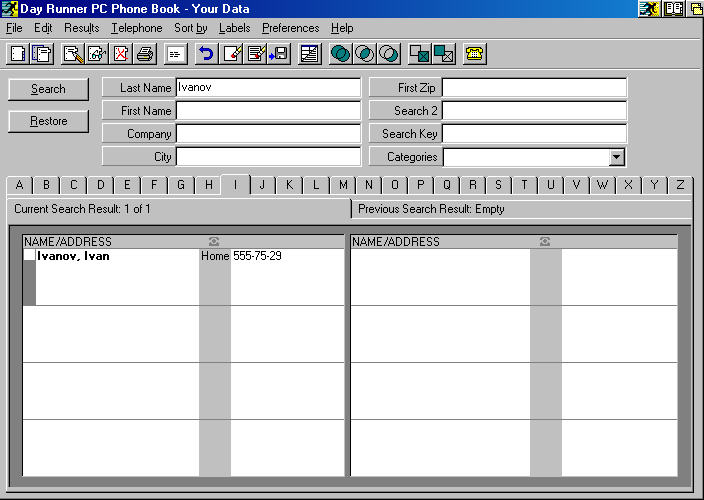Viewport: 704px width, 500px height.
Task: Click the City field label button
Action: coord(139,157)
